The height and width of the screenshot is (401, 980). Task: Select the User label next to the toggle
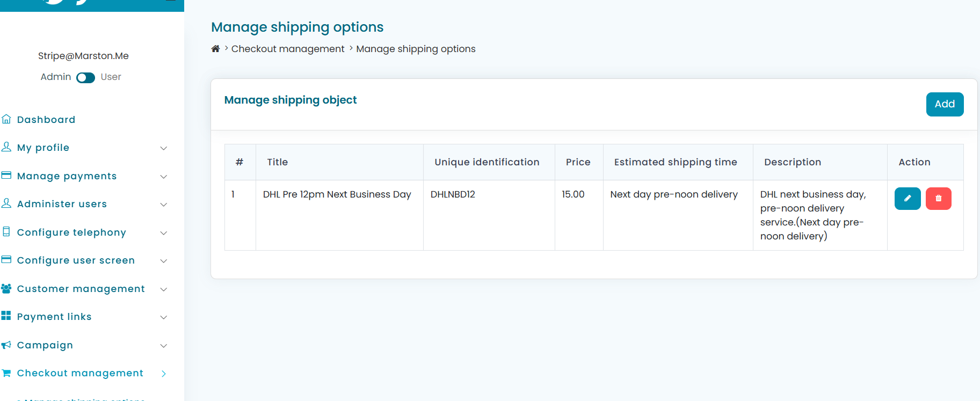[111, 77]
